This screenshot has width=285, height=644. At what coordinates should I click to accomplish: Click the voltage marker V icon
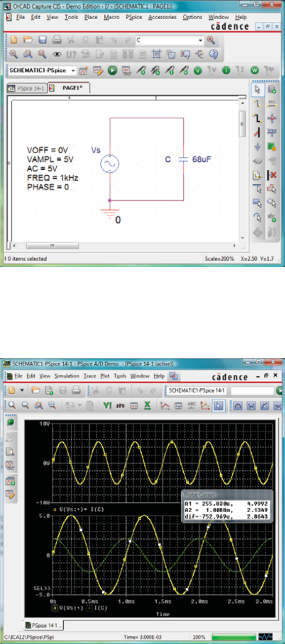pos(198,71)
